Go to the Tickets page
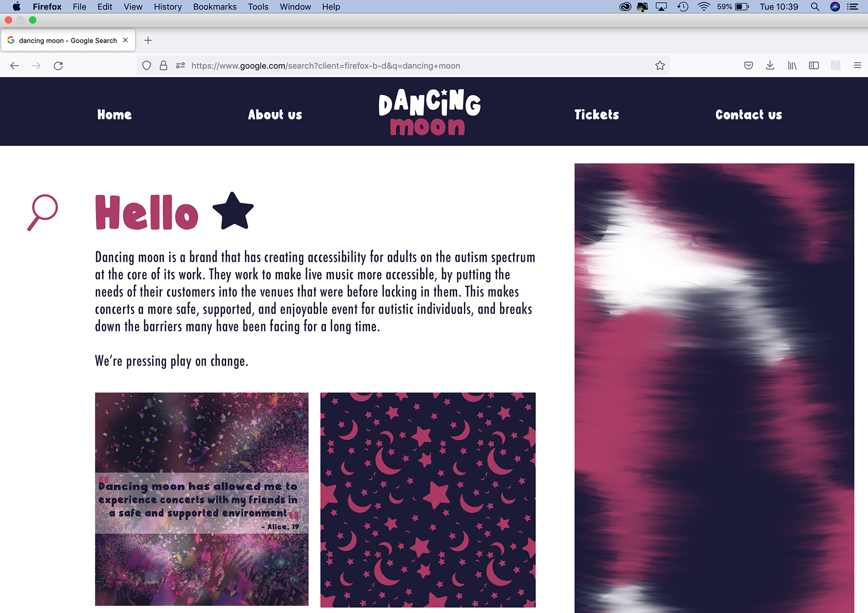The image size is (868, 613). [x=596, y=114]
